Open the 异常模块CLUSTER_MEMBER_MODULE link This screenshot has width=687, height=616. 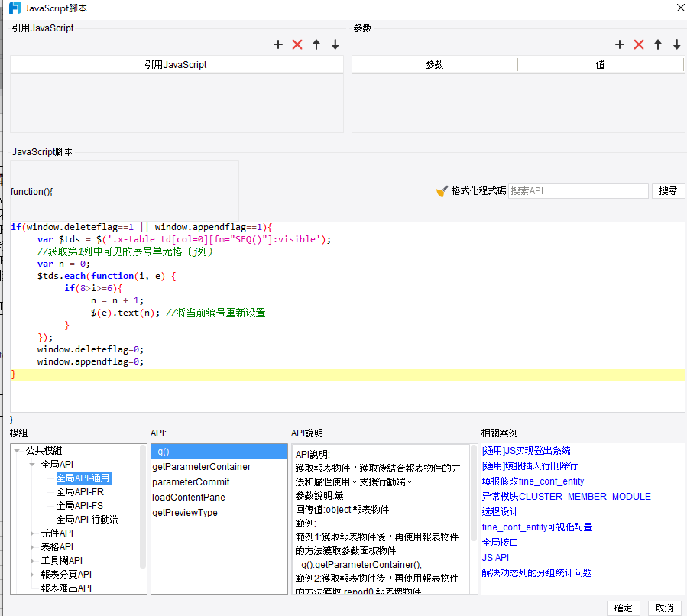tap(566, 497)
